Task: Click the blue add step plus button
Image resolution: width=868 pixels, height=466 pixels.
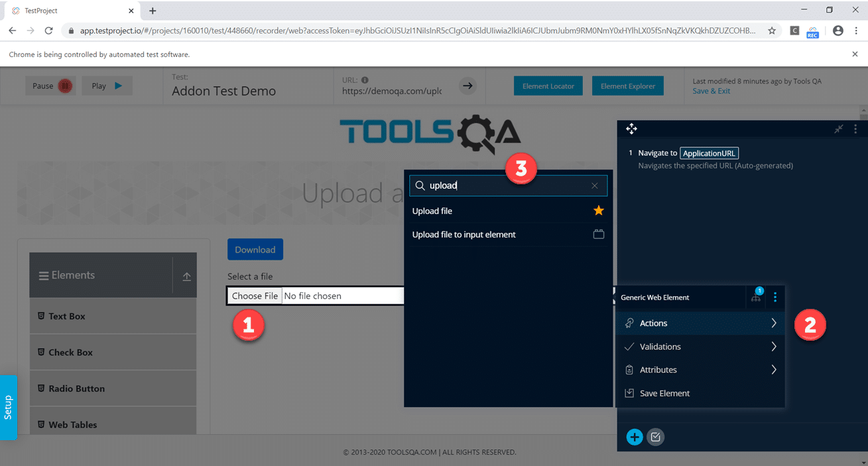Action: pyautogui.click(x=635, y=437)
